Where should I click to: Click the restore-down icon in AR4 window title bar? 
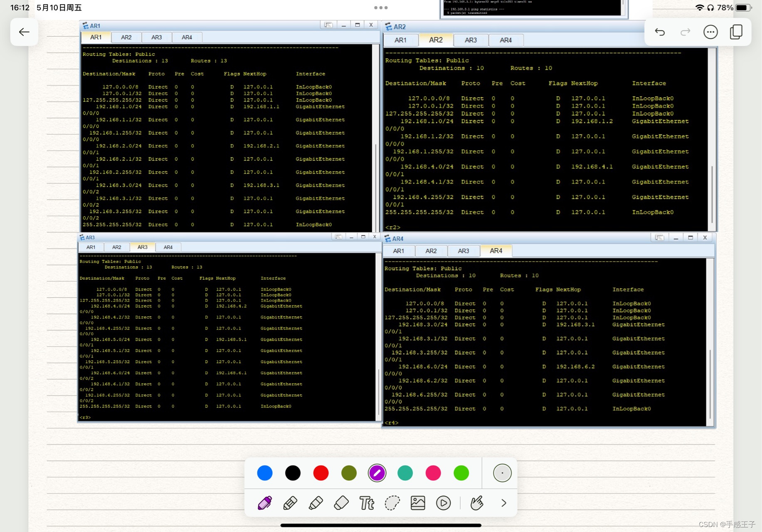(659, 238)
